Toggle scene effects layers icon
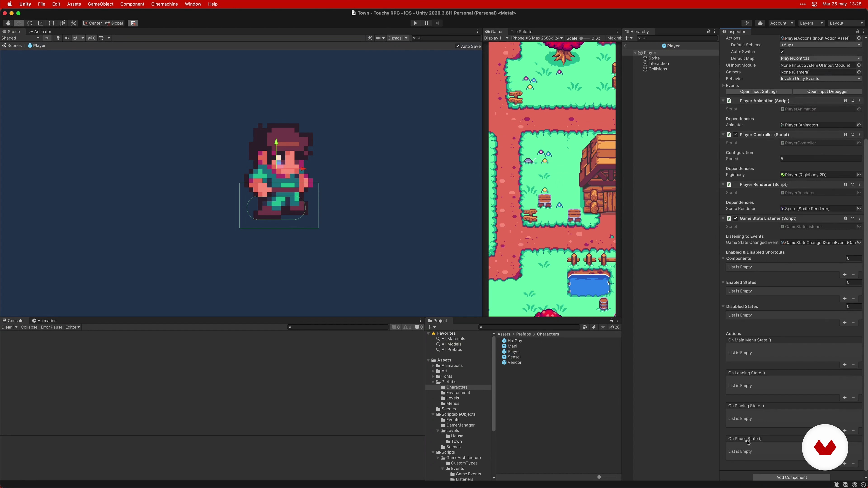Image resolution: width=868 pixels, height=488 pixels. [x=75, y=38]
